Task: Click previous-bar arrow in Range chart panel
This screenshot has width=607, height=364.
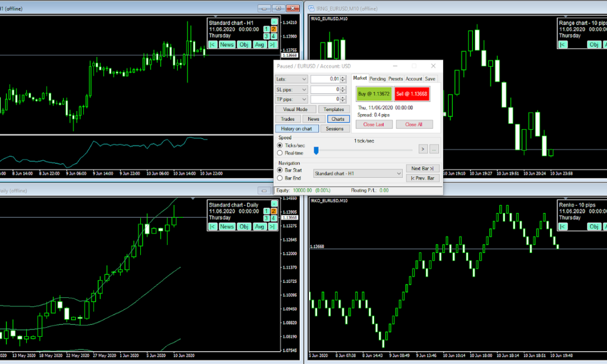Action: click(x=563, y=44)
